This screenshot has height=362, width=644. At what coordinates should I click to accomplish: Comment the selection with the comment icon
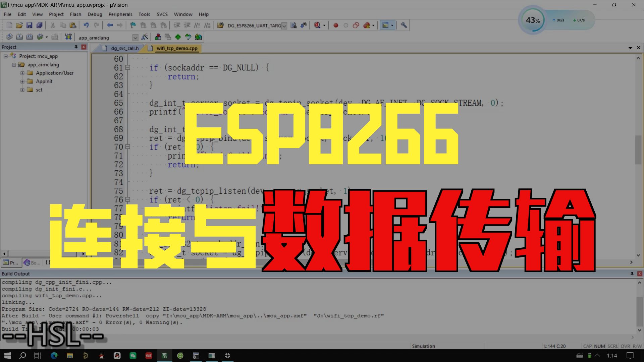click(x=197, y=25)
